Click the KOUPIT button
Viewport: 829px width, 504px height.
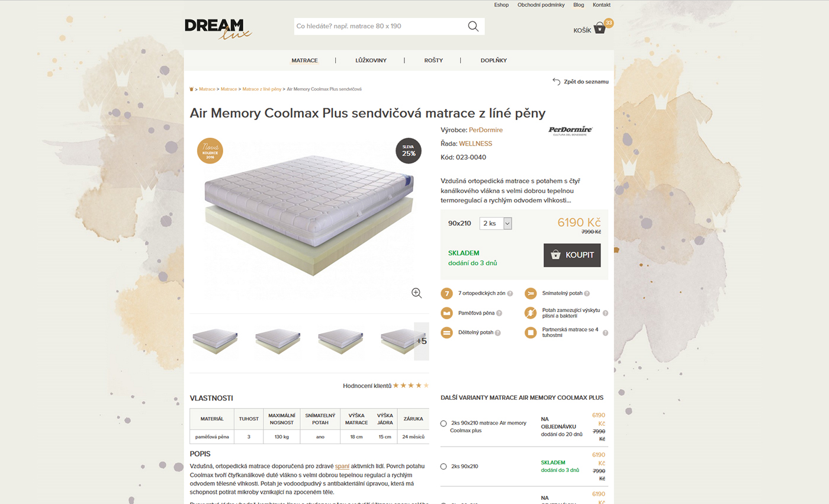[572, 255]
